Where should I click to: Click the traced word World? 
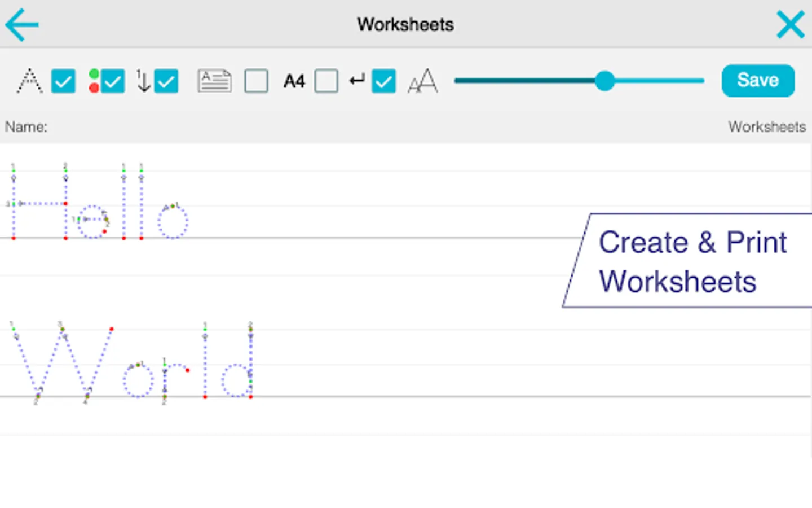point(131,363)
